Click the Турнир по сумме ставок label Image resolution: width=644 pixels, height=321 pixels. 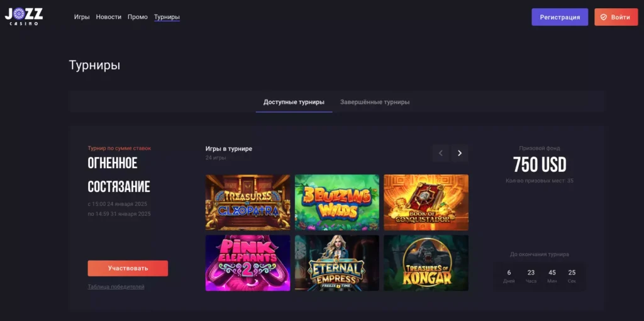pos(119,149)
